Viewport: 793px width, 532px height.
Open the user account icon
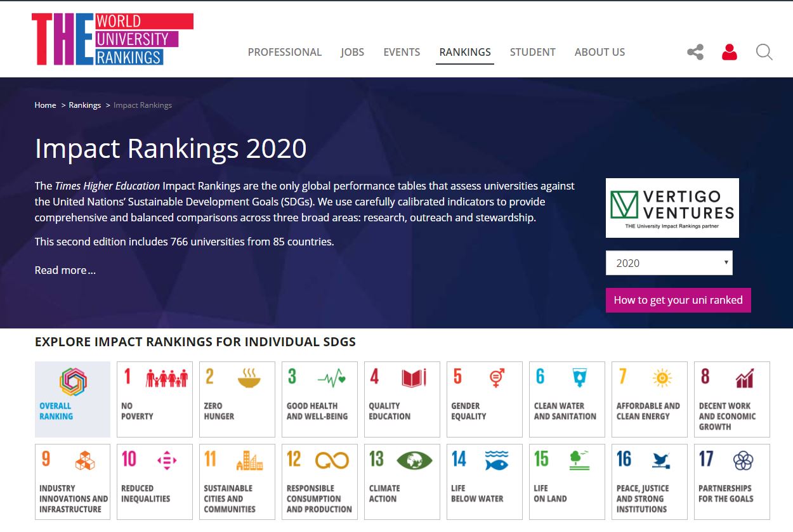pyautogui.click(x=730, y=52)
